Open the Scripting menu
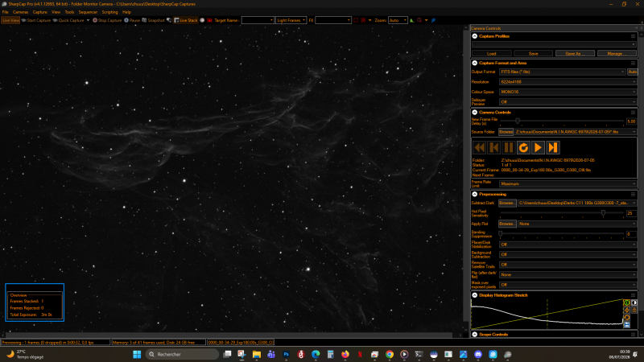Viewport: 644px width, 362px height. click(x=109, y=12)
